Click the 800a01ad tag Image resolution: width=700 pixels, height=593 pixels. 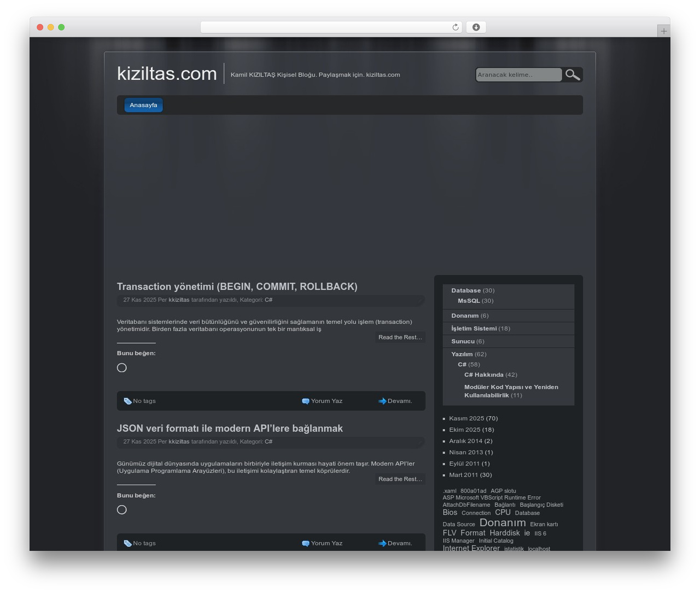click(x=473, y=491)
